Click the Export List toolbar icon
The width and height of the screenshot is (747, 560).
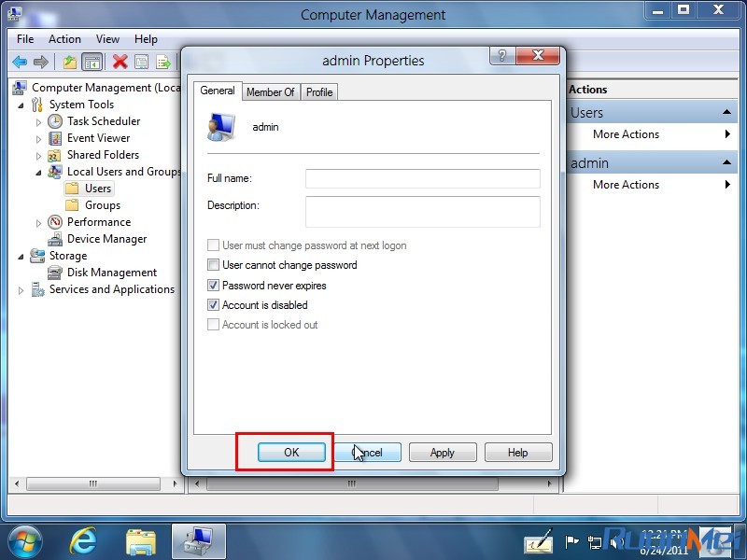point(162,62)
